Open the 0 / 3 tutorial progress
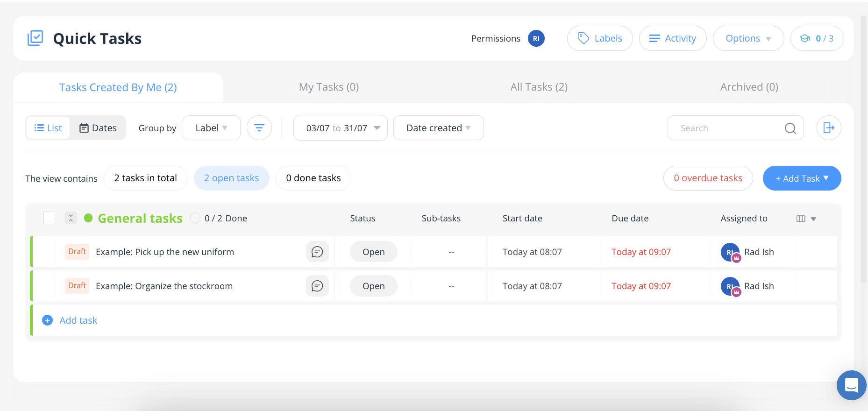The width and height of the screenshot is (868, 411). [x=817, y=38]
